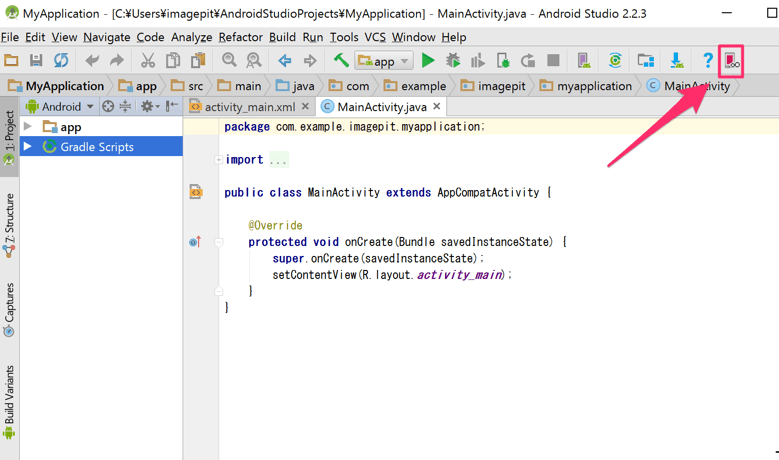Viewport: 779px width, 460px height.
Task: Open the Run menu
Action: point(312,37)
